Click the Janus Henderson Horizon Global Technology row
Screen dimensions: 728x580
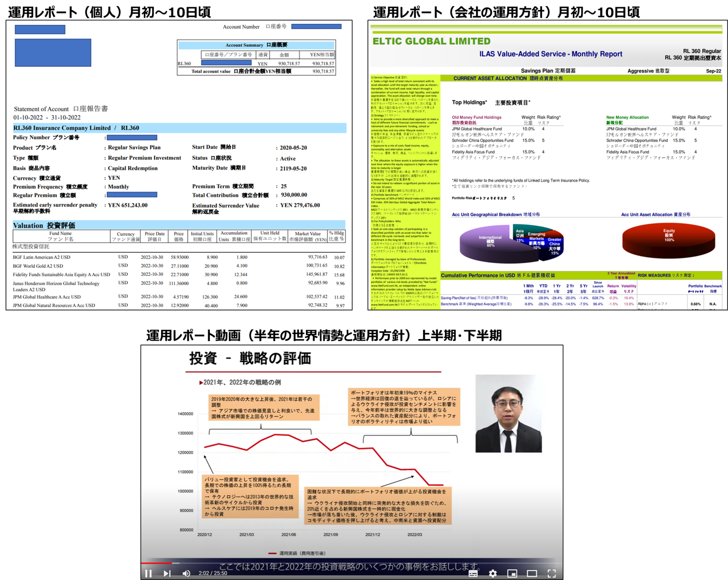pos(179,286)
